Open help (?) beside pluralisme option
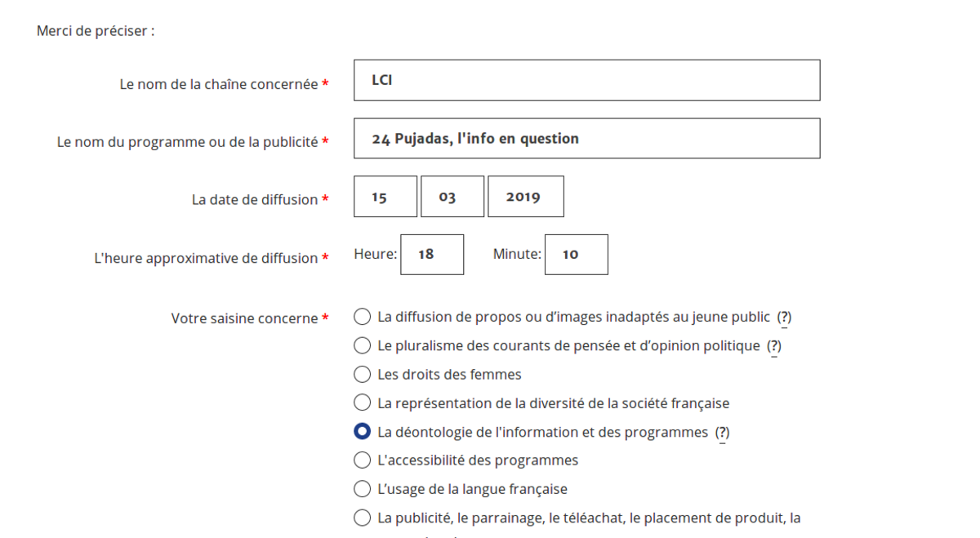This screenshot has width=980, height=538. click(773, 345)
